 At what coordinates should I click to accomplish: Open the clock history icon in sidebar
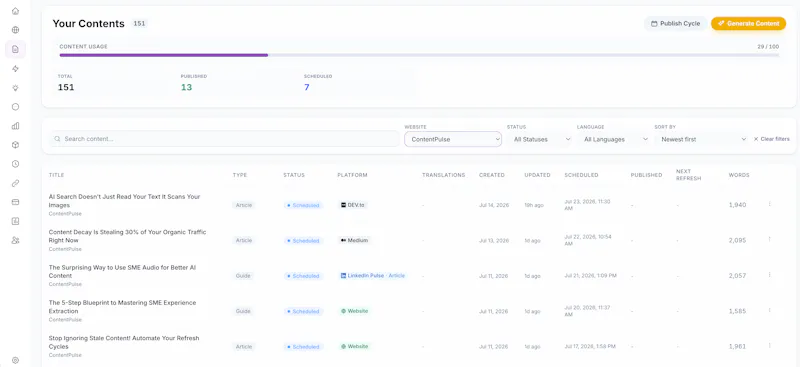pos(15,164)
